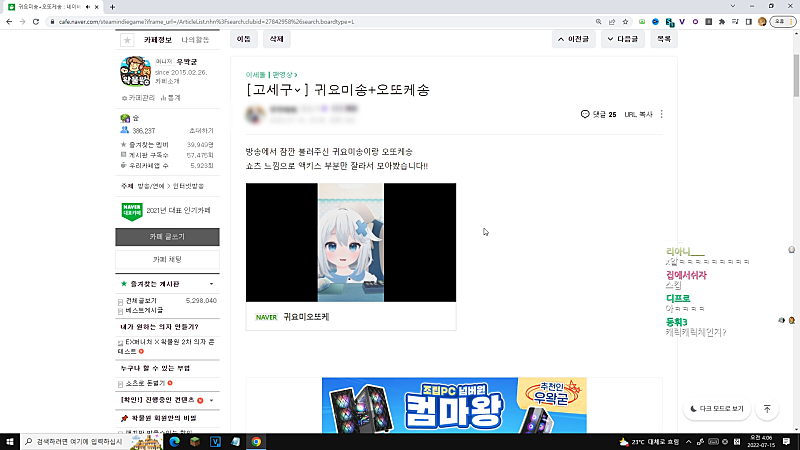The image size is (800, 450).
Task: Collapse the 즐겨찾는 게시판 dropdown arrow
Action: click(x=211, y=284)
